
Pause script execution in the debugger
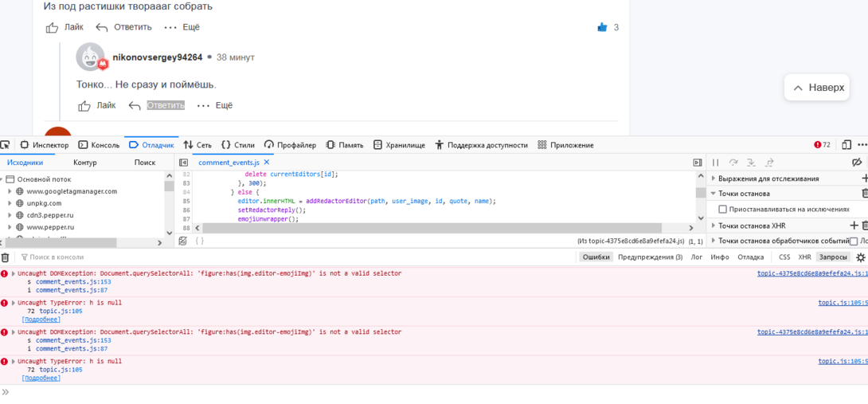715,163
